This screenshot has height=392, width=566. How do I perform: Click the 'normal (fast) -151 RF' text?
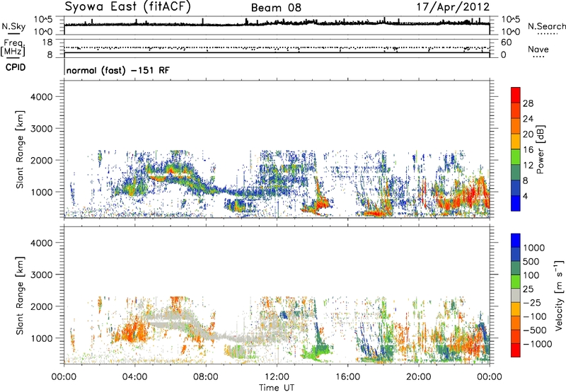[x=117, y=70]
